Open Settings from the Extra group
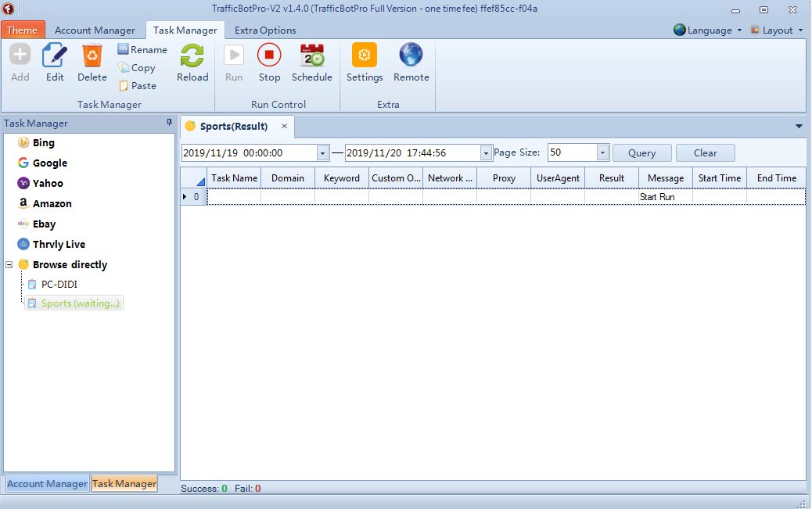The height and width of the screenshot is (509, 812). [365, 56]
